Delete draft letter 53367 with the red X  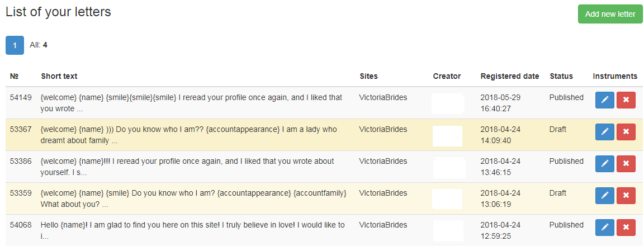coord(626,132)
